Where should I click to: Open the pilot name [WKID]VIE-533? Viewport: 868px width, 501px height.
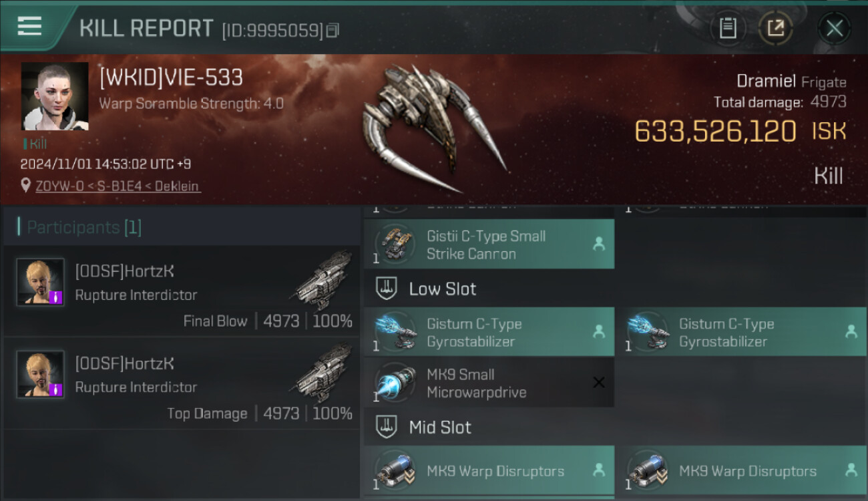(x=171, y=77)
